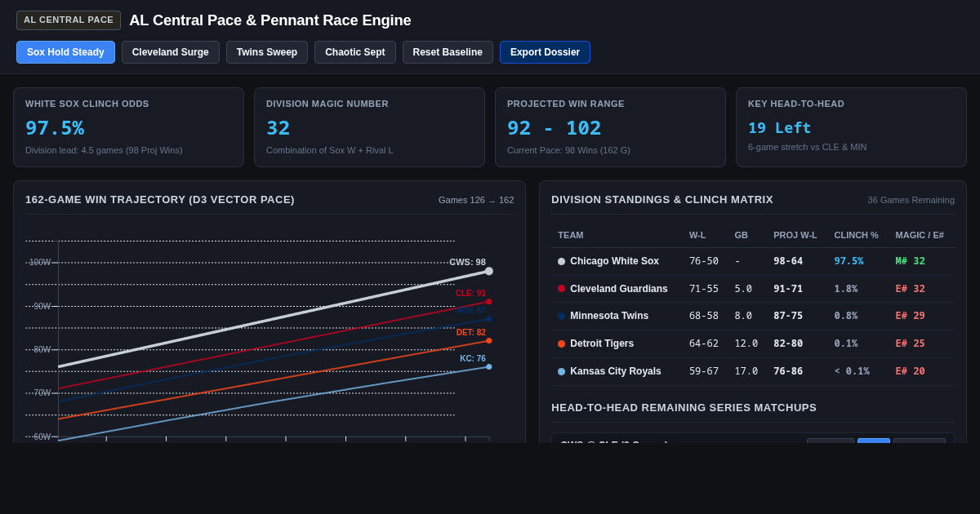Click the 19 Left head-to-head value

780,128
